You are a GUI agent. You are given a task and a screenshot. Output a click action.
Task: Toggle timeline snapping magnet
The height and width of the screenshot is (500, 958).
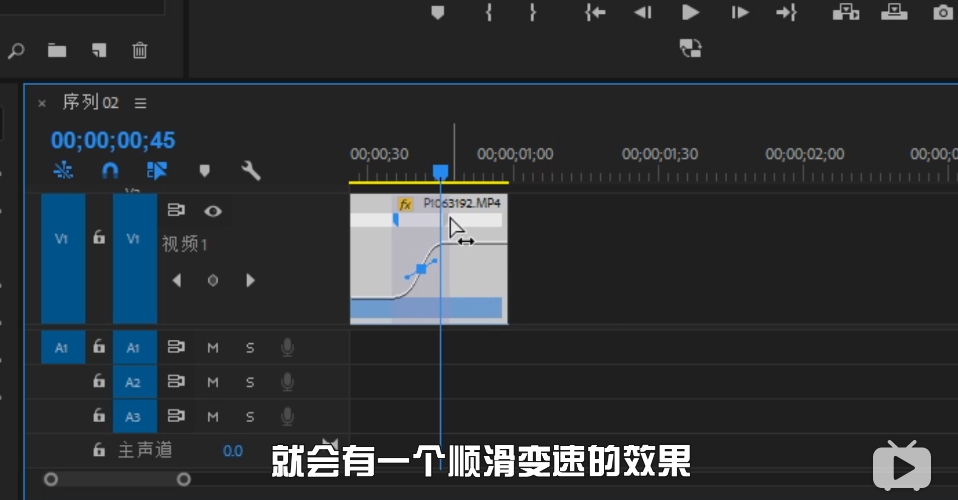coord(110,171)
